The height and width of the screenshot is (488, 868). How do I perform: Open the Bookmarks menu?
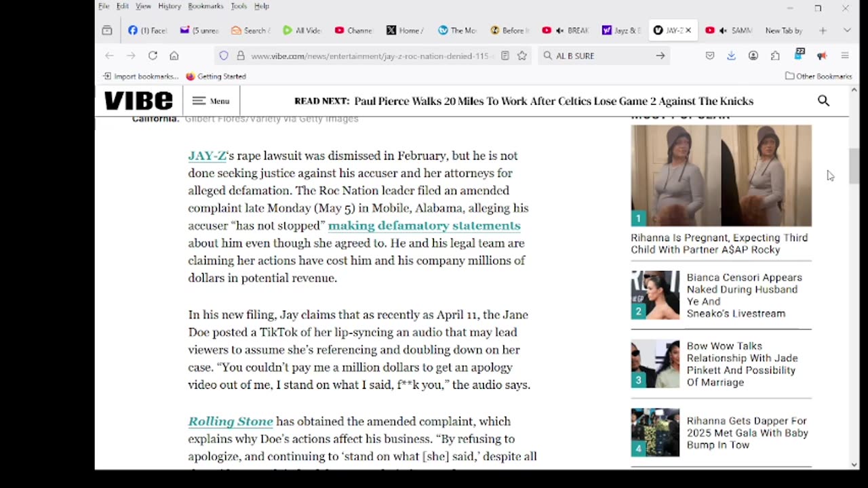[205, 6]
